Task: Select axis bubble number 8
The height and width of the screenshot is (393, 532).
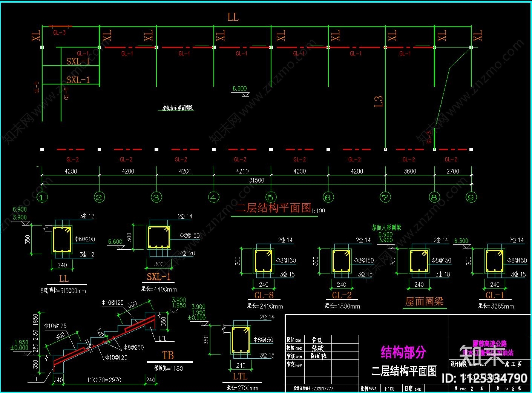Action: (x=434, y=197)
